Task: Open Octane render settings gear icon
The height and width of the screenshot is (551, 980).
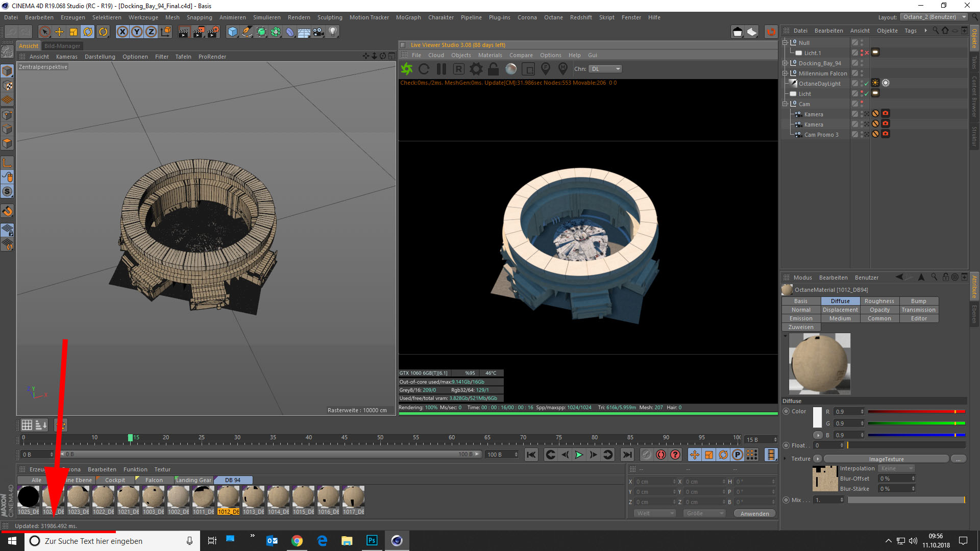Action: (x=476, y=69)
